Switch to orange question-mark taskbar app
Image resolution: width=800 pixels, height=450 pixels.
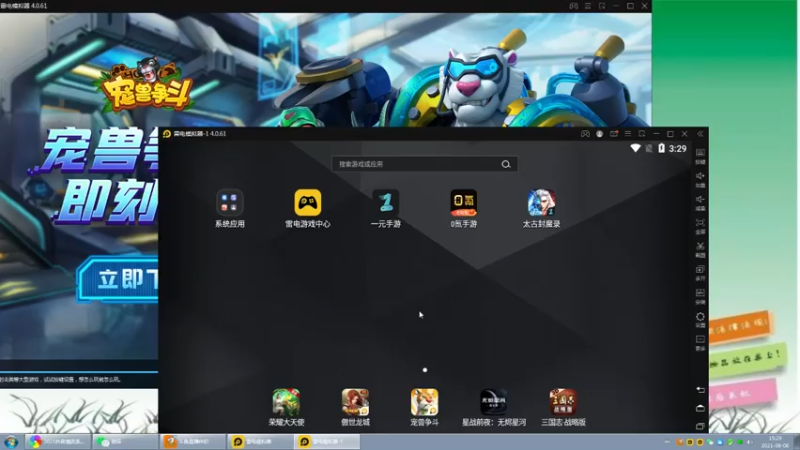coord(193,442)
